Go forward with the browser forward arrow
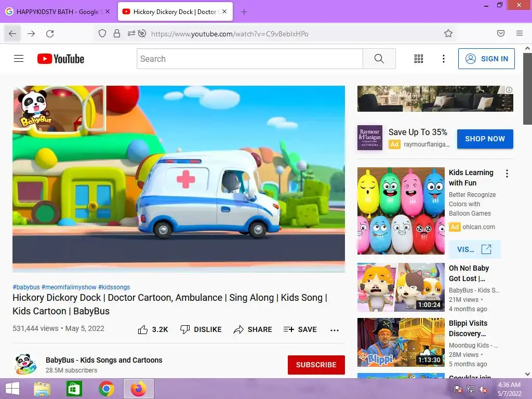The image size is (532, 399). pyautogui.click(x=31, y=34)
